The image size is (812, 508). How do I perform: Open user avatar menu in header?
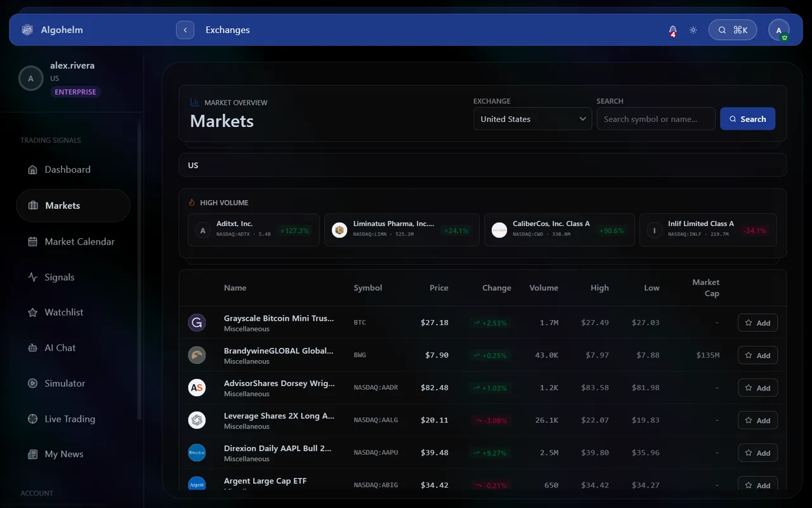[779, 30]
